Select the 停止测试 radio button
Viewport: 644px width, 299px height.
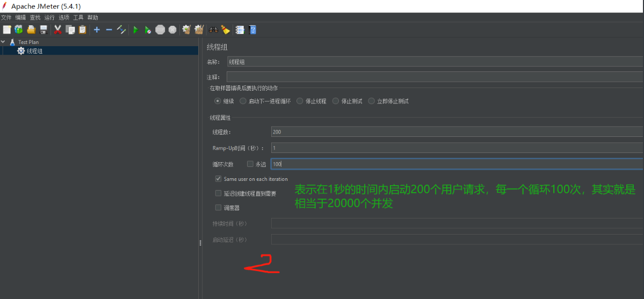tap(336, 101)
